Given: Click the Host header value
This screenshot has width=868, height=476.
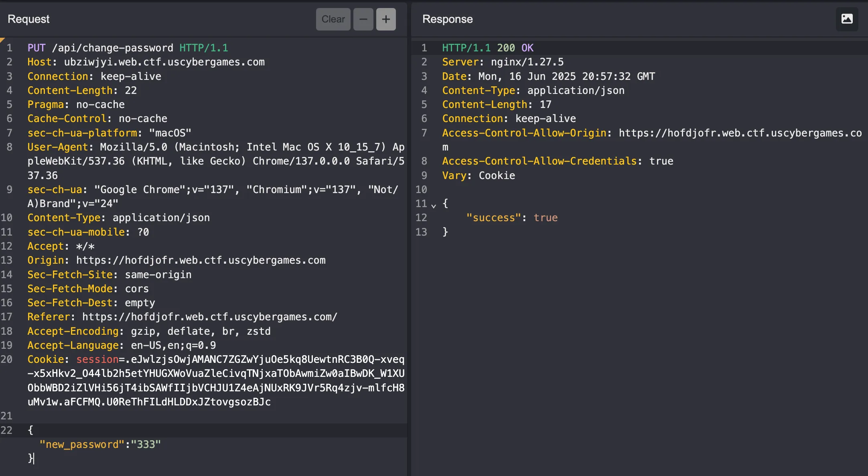Looking at the screenshot, I should (164, 62).
